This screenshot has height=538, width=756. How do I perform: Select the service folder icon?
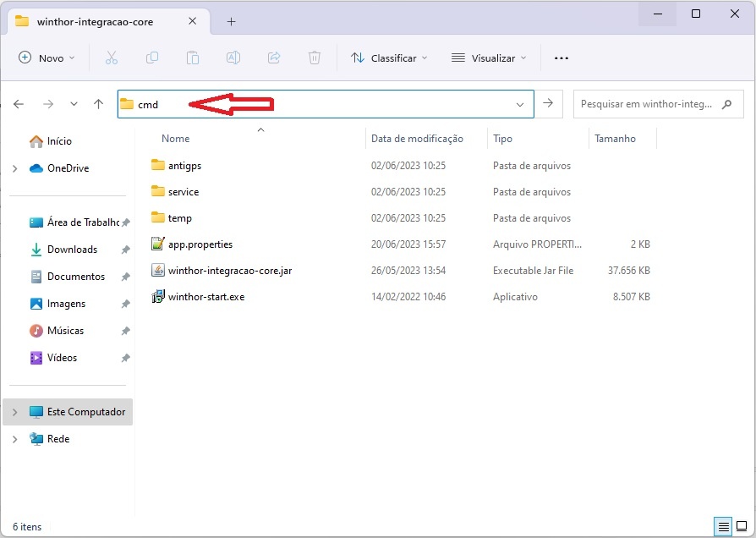click(x=157, y=191)
